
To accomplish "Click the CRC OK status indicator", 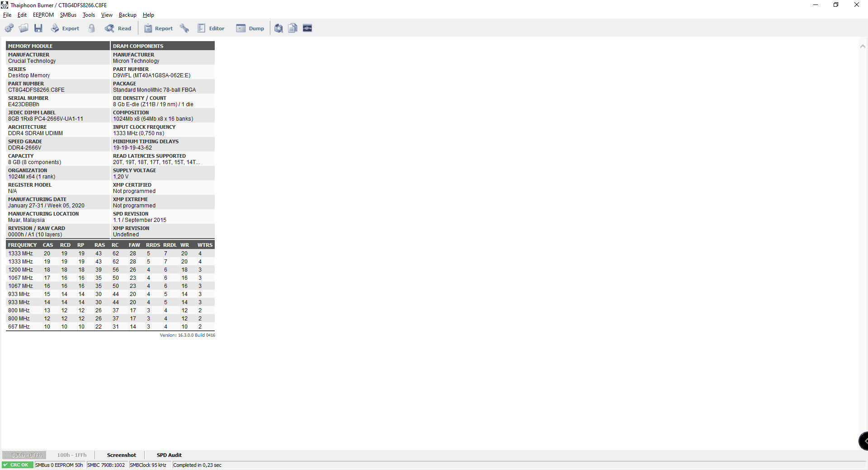I will pyautogui.click(x=18, y=465).
